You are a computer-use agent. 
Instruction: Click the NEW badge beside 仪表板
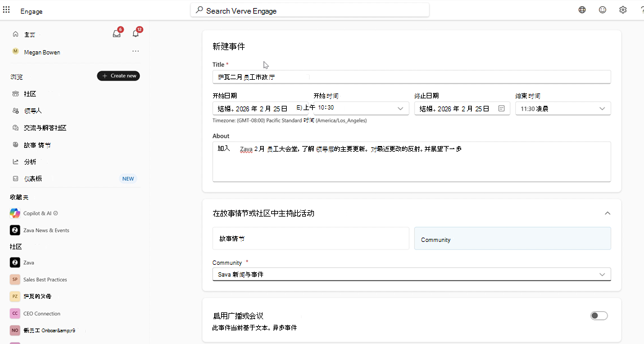click(x=128, y=179)
